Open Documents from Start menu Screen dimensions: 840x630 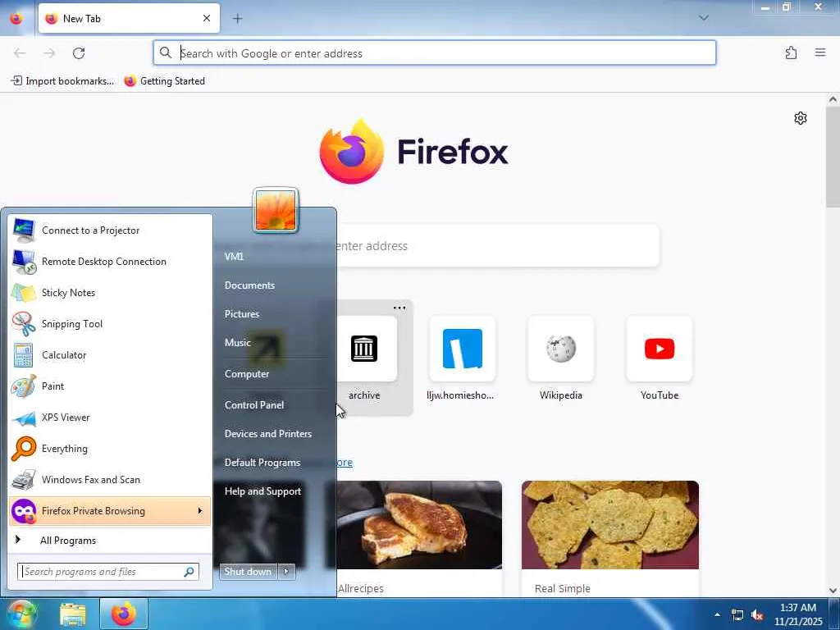[249, 285]
